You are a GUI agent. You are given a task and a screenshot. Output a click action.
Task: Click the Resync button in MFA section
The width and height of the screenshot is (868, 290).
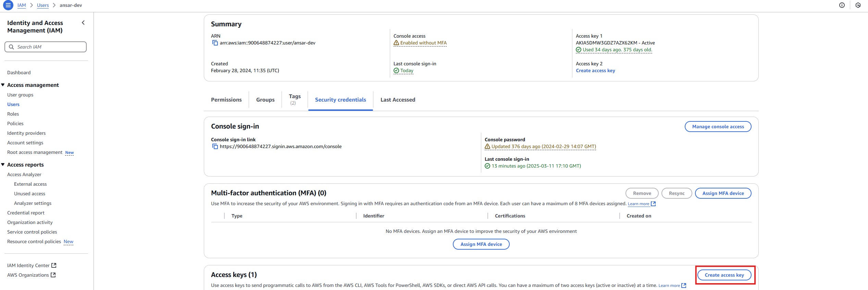coord(677,193)
